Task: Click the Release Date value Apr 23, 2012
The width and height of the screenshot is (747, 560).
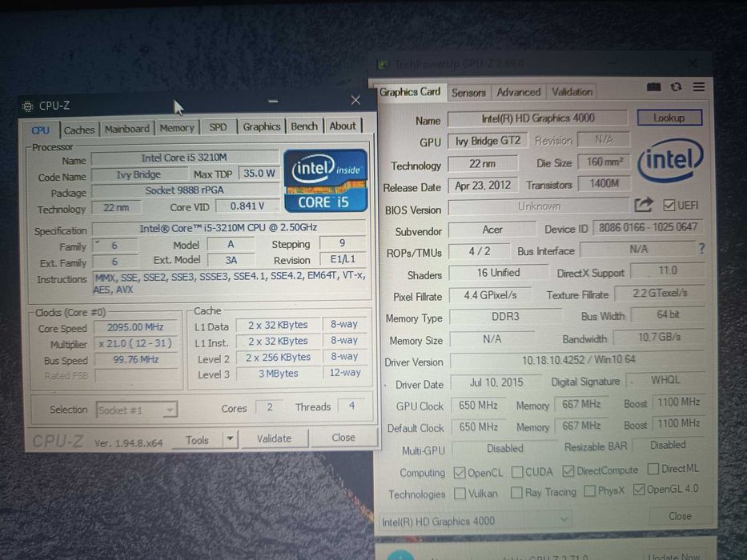Action: tap(483, 186)
